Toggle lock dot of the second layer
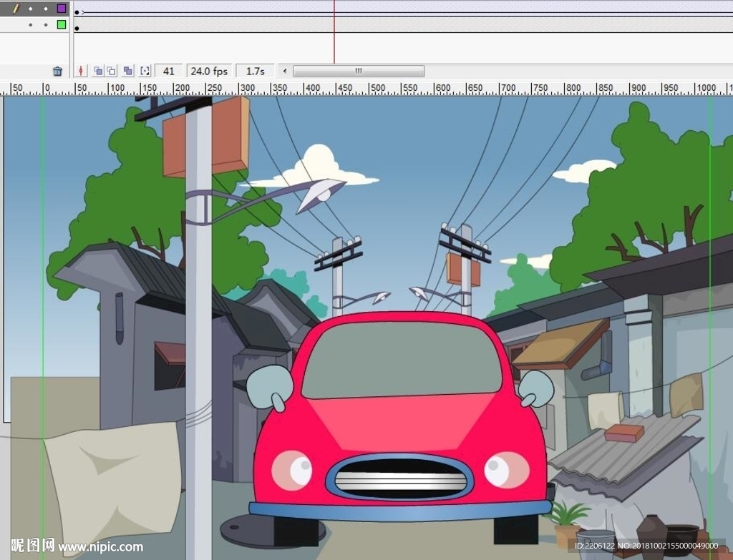Image resolution: width=733 pixels, height=560 pixels. pos(45,24)
